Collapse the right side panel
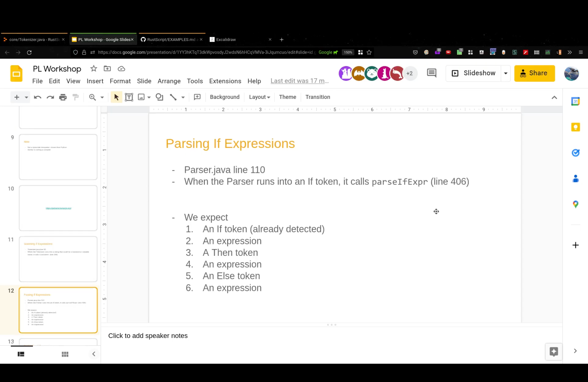This screenshot has width=588, height=382. (x=575, y=351)
